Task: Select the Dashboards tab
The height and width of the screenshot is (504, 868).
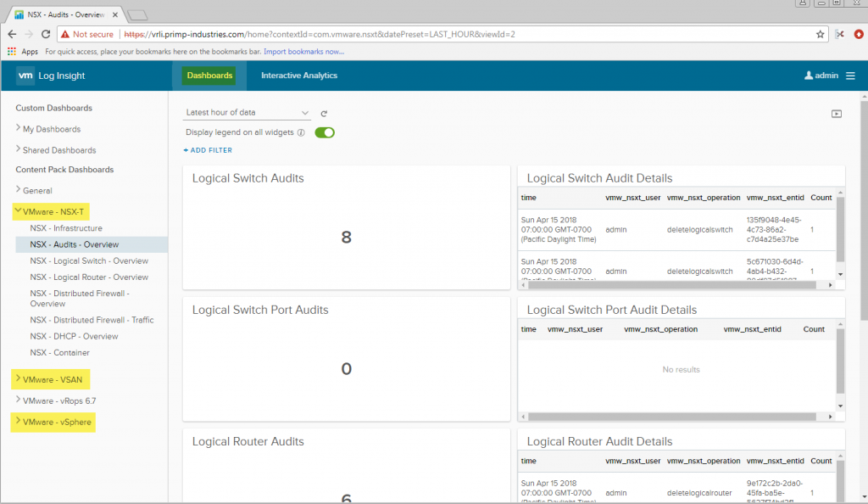Action: [209, 76]
